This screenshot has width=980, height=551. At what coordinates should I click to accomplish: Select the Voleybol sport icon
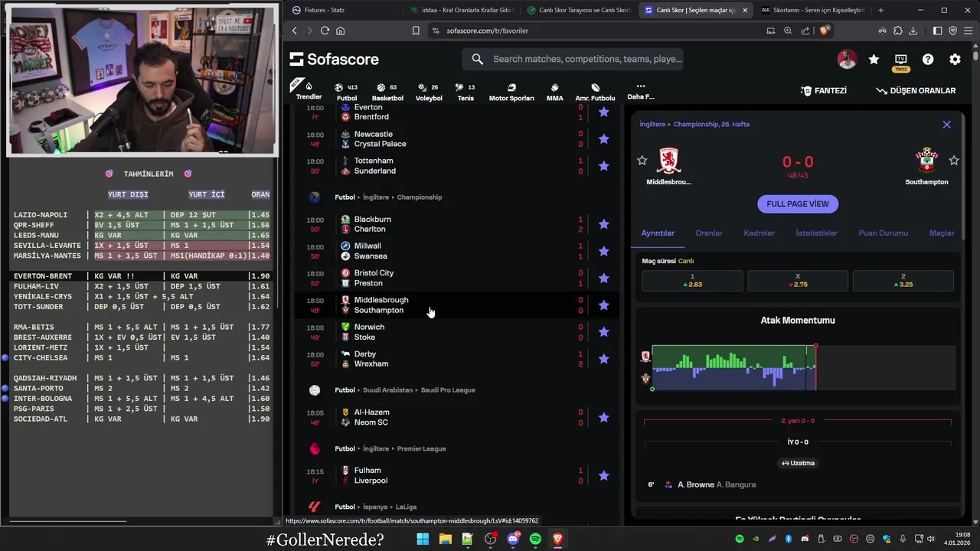point(429,92)
